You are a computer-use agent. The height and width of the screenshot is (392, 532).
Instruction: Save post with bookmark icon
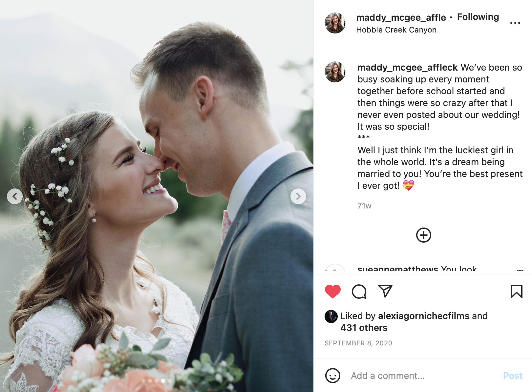point(516,292)
